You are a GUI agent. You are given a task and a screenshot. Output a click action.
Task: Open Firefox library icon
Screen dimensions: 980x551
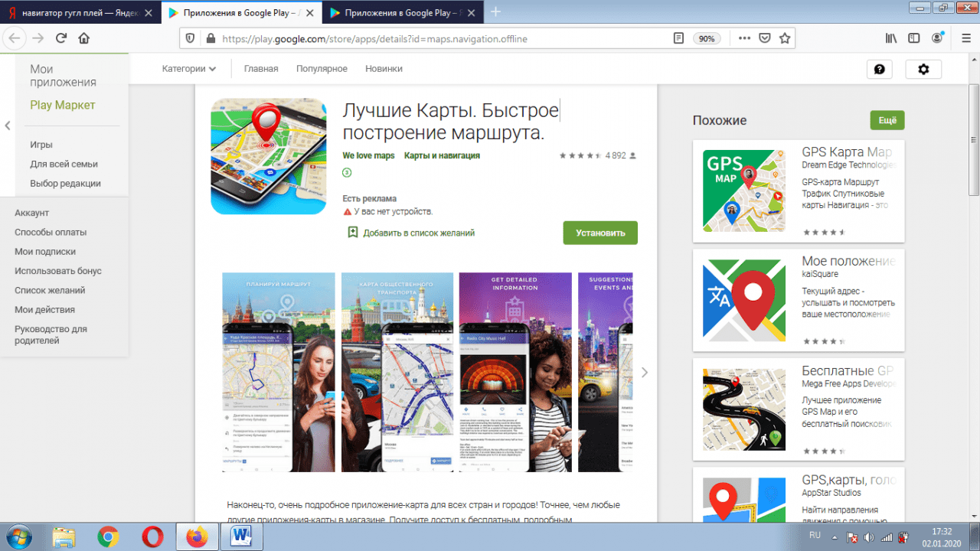coord(890,38)
